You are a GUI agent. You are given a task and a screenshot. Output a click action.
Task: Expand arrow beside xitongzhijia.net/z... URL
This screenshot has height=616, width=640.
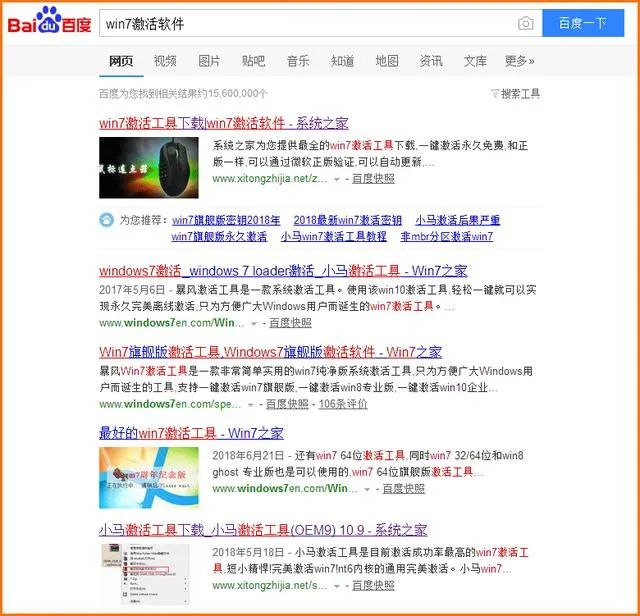[x=337, y=179]
